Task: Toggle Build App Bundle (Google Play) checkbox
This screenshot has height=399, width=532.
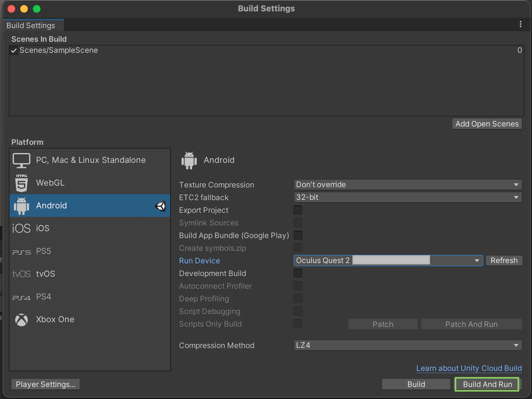Action: [x=298, y=235]
